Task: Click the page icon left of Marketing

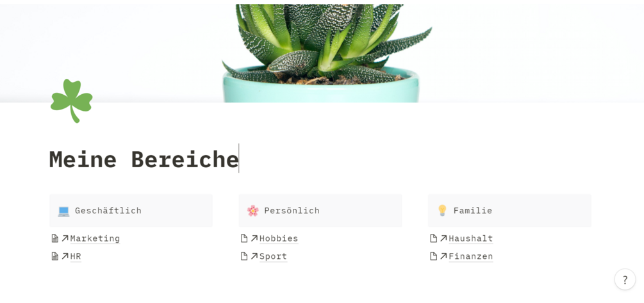Action: pyautogui.click(x=55, y=238)
